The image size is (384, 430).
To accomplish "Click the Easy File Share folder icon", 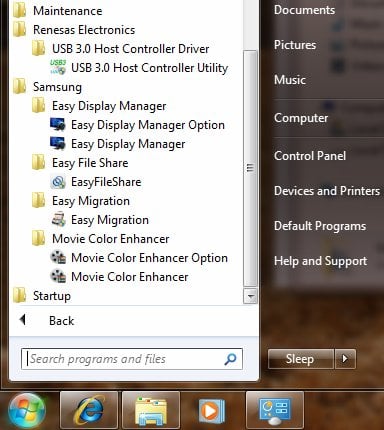I will point(38,163).
